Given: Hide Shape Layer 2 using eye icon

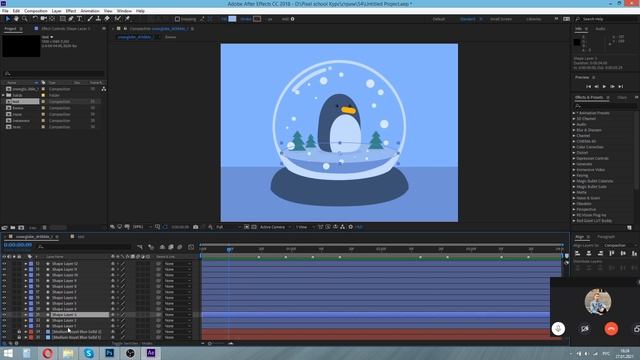Looking at the screenshot, I should click(4, 320).
